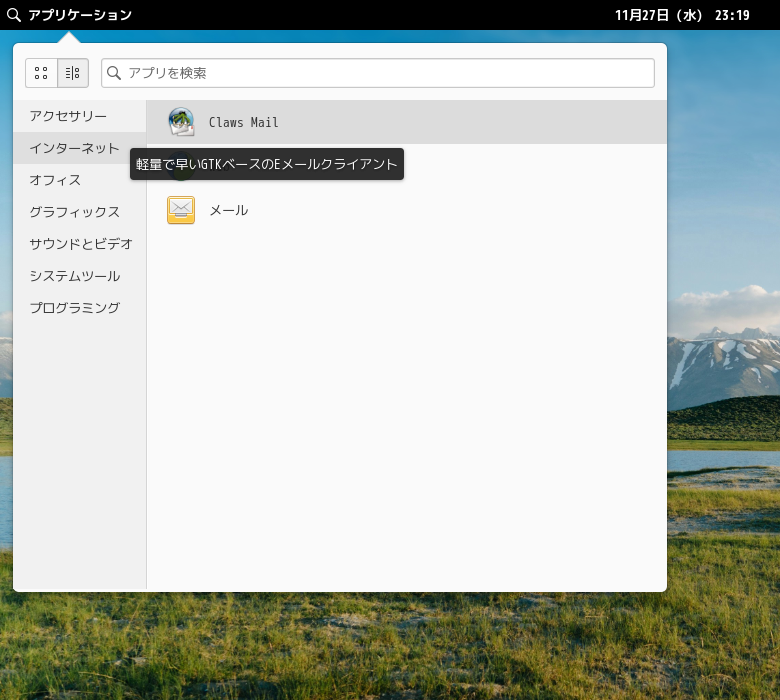This screenshot has height=700, width=780.
Task: Show the システムツール category
Action: click(x=74, y=276)
